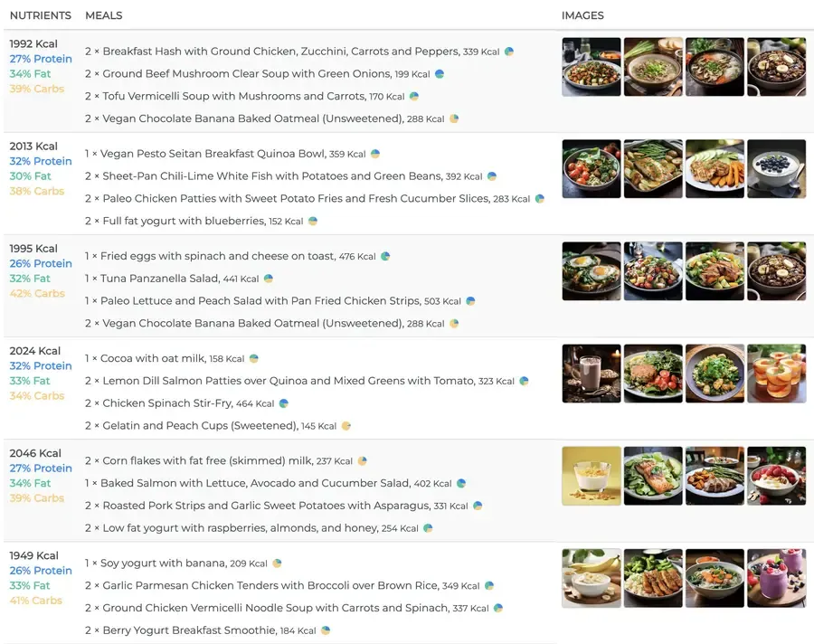Click the IMAGES column header

582,15
